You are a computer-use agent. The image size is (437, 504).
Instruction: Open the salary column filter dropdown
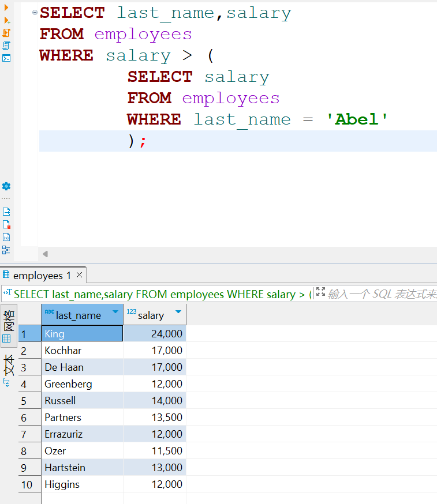pyautogui.click(x=178, y=312)
